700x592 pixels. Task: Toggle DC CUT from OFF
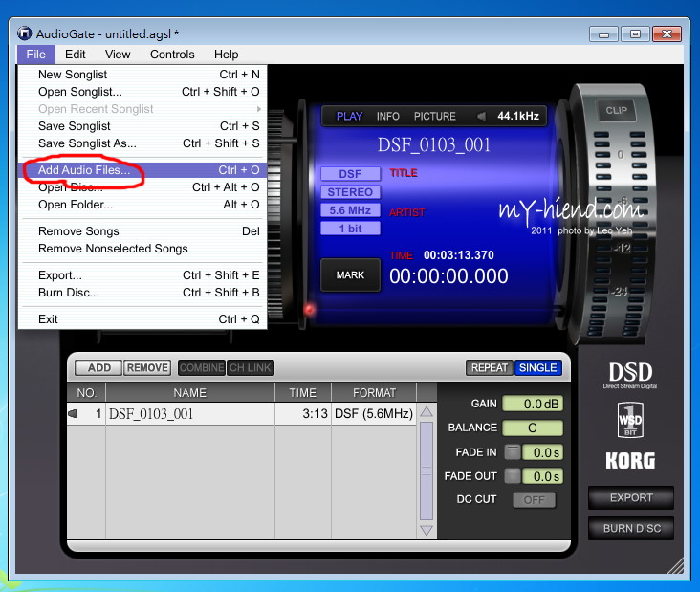click(534, 499)
